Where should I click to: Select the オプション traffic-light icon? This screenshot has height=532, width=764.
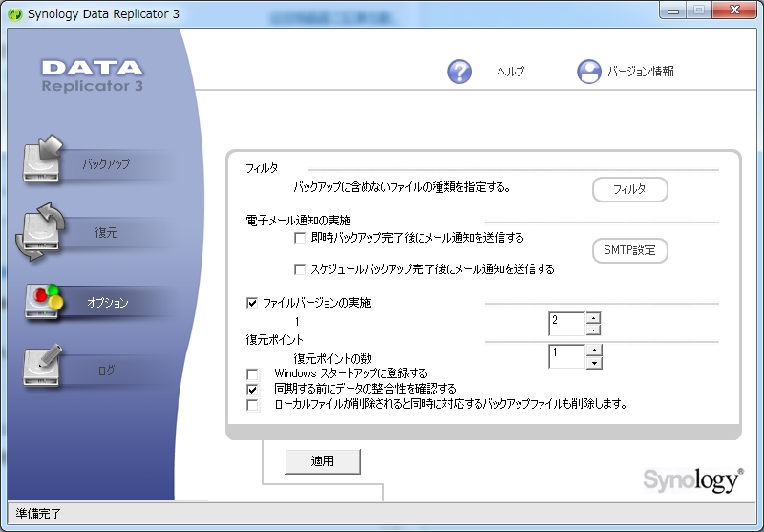click(44, 301)
